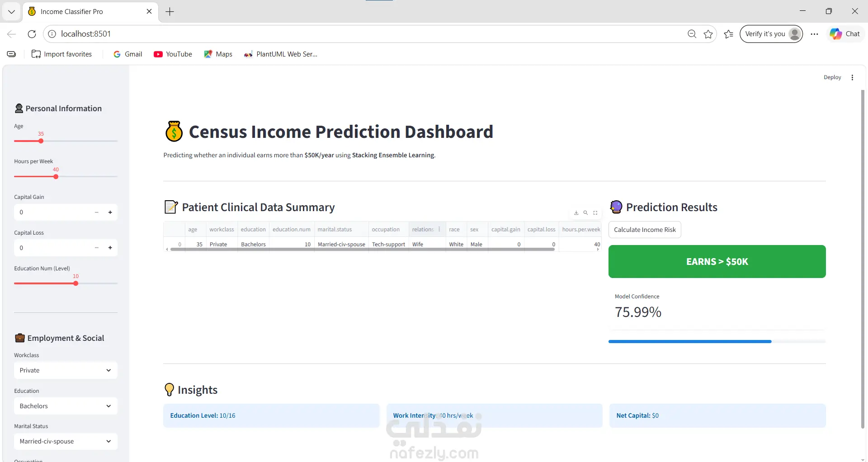868x462 pixels.
Task: Increase Capital Gain with plus stepper
Action: (x=110, y=212)
